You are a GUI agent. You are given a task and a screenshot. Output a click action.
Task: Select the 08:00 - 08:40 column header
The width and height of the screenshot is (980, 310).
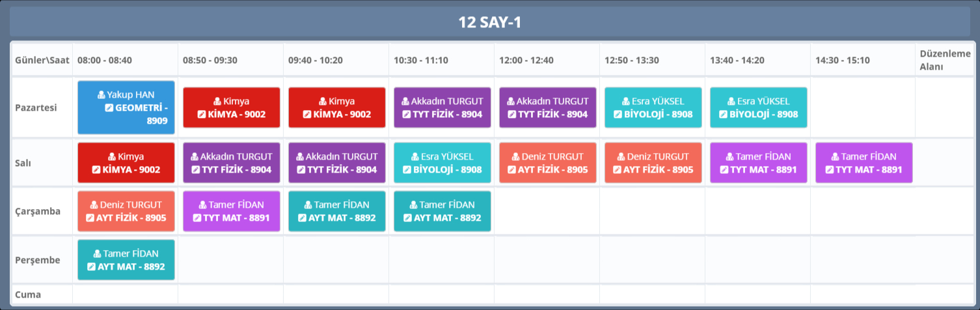105,60
